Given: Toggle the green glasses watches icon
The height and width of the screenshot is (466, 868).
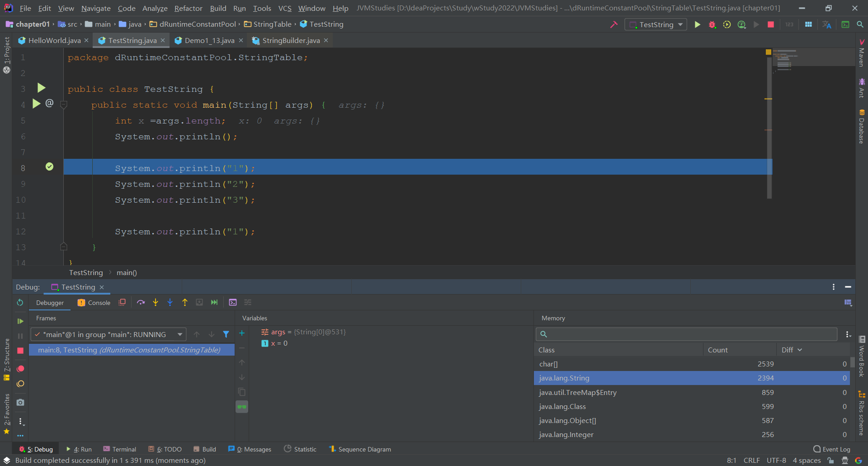Looking at the screenshot, I should pos(242,407).
